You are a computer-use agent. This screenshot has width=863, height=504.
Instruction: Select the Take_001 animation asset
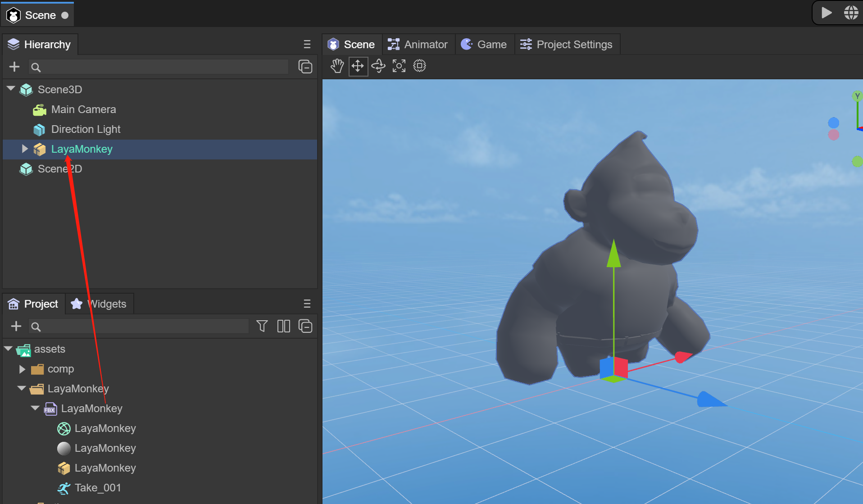pos(98,488)
